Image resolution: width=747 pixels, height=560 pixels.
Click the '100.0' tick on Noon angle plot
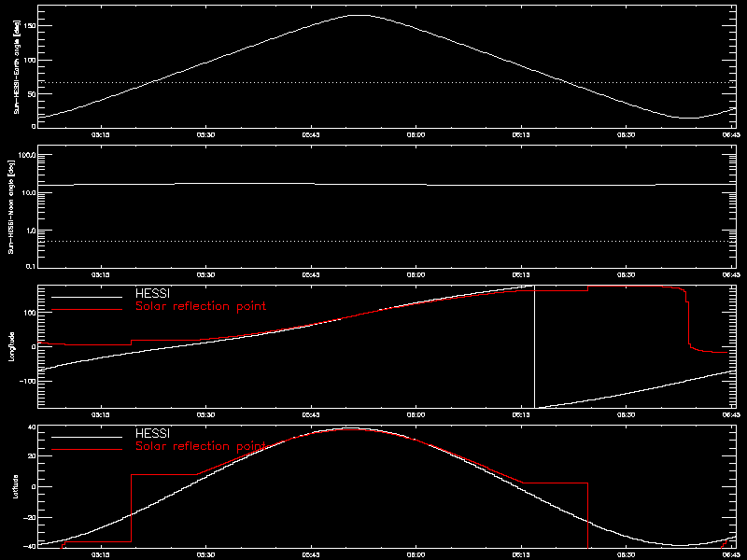[27, 155]
